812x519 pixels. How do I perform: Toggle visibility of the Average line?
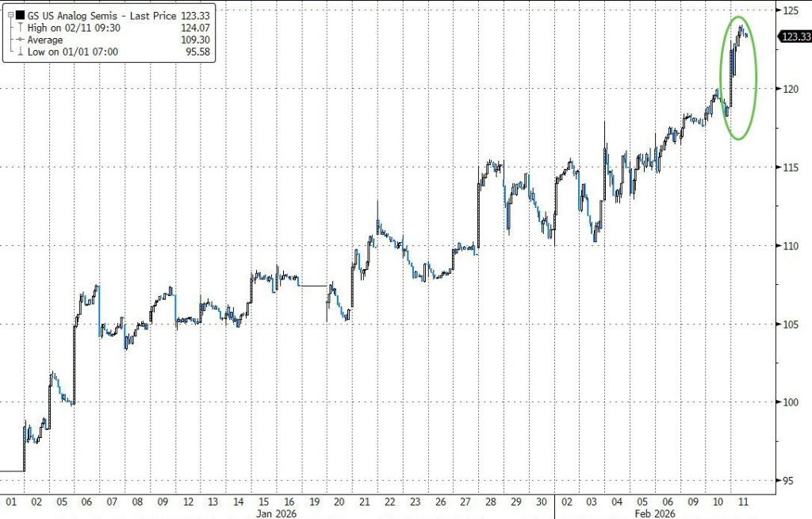44,39
